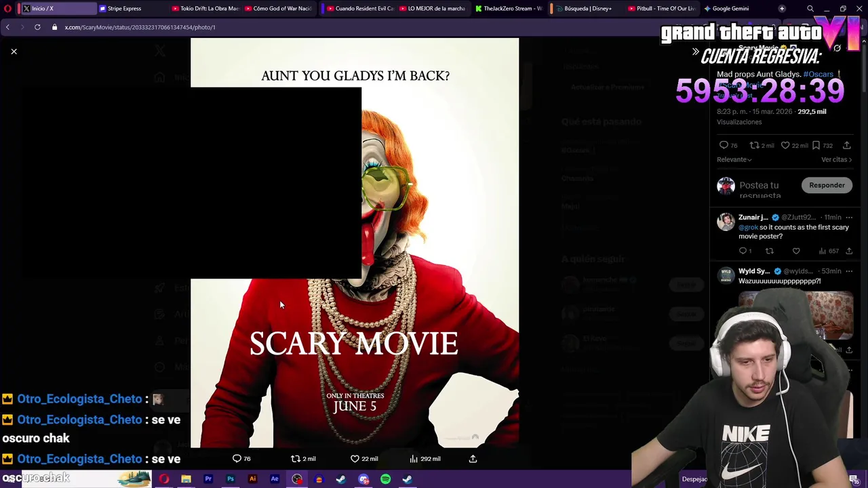Open Spotify from the taskbar

385,479
